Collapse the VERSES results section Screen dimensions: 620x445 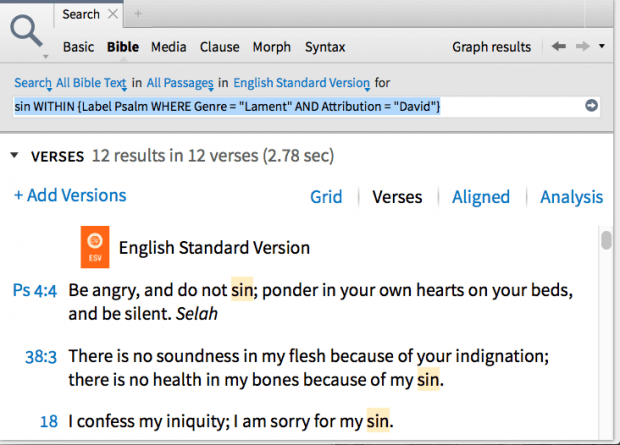[x=15, y=155]
